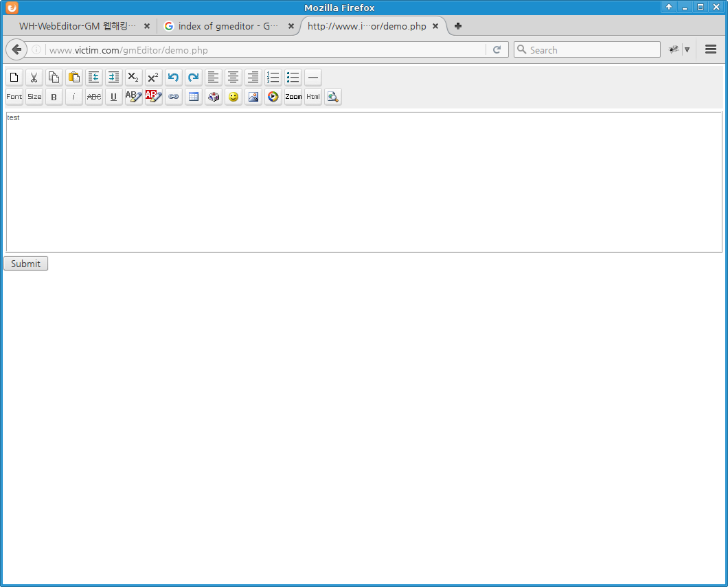This screenshot has height=587, width=728.
Task: Switch to the WH-WebEditor-GM tab
Action: tap(78, 26)
